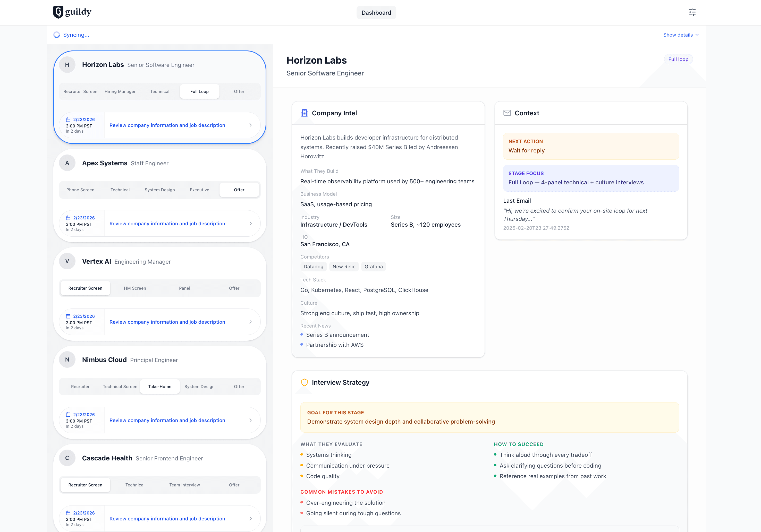This screenshot has height=532, width=761.
Task: Select the Technical stage tab on Cascade Health
Action: tap(134, 485)
